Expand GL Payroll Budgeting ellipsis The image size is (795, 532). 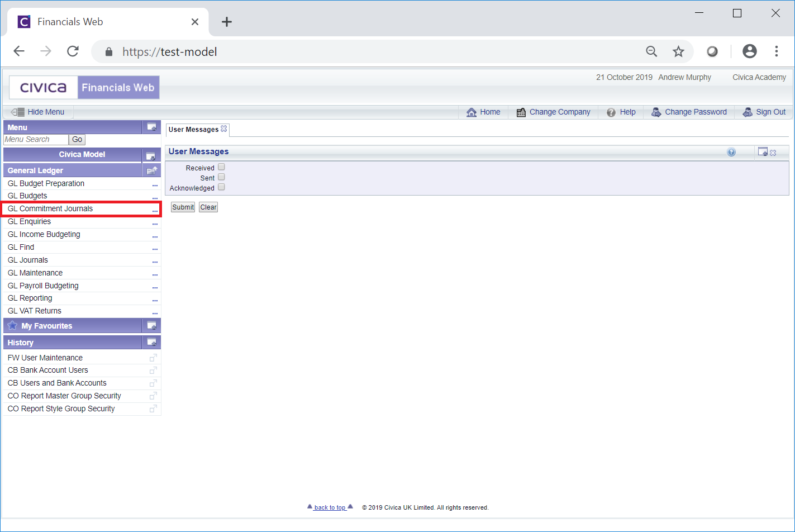pyautogui.click(x=155, y=288)
